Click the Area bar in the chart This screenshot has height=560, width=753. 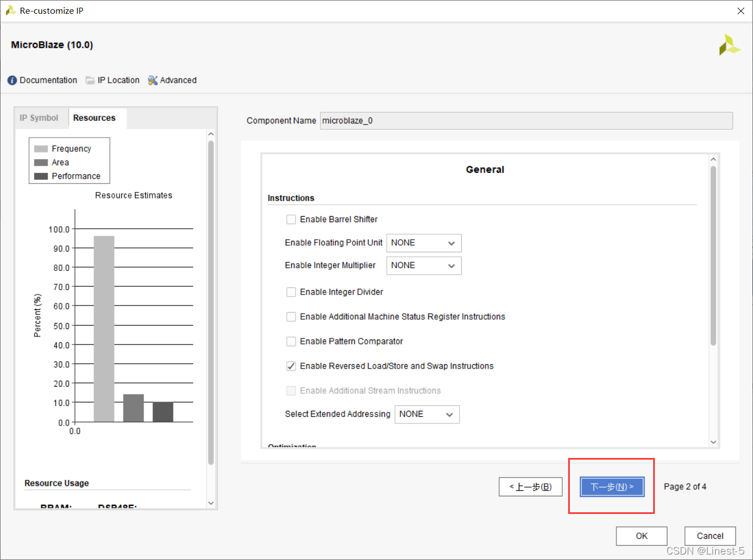(x=133, y=408)
